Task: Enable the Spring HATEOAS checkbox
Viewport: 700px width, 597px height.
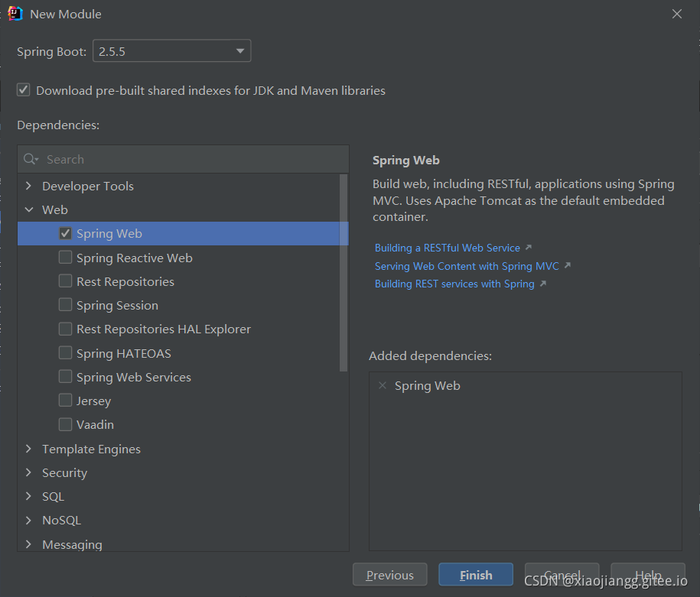Action: click(65, 353)
